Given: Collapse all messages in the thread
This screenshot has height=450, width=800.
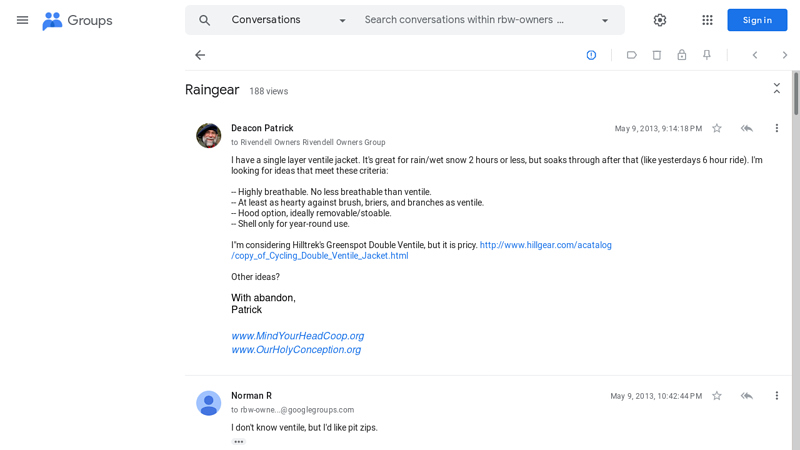Looking at the screenshot, I should [x=776, y=90].
